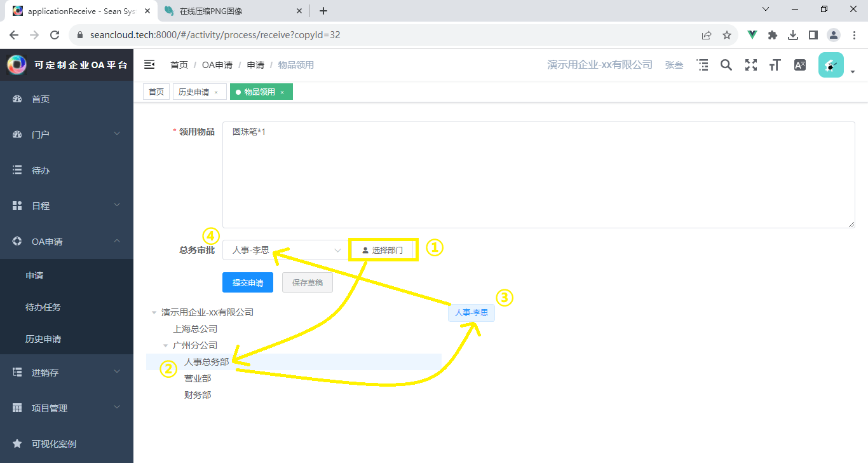Image resolution: width=868 pixels, height=463 pixels.
Task: Click browser reload button
Action: [x=55, y=35]
